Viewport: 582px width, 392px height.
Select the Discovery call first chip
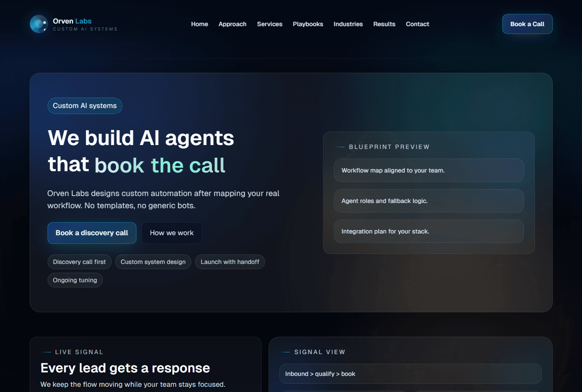[79, 262]
